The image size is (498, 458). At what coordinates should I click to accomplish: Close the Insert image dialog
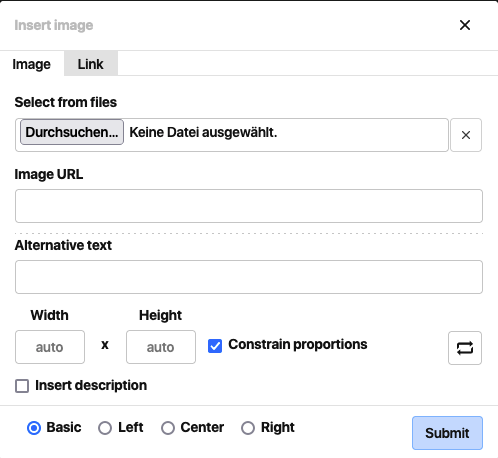pos(465,25)
